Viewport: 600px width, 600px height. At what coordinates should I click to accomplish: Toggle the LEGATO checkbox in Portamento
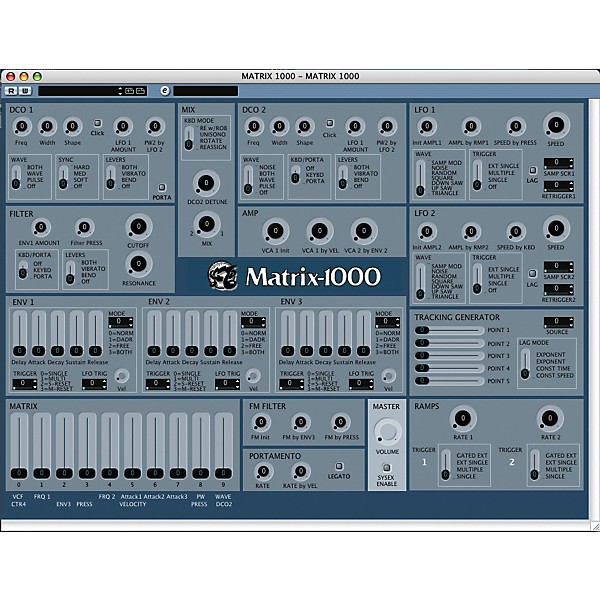tap(339, 466)
